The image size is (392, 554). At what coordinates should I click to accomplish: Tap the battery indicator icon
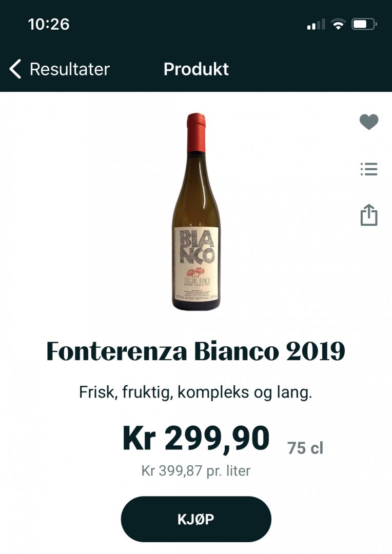364,25
